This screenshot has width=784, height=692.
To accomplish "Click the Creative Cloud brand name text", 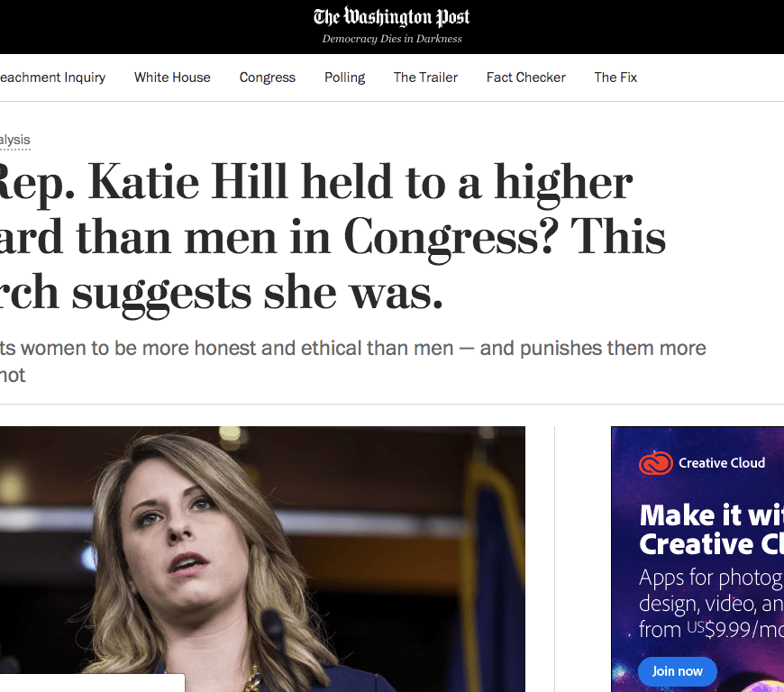I will point(721,463).
